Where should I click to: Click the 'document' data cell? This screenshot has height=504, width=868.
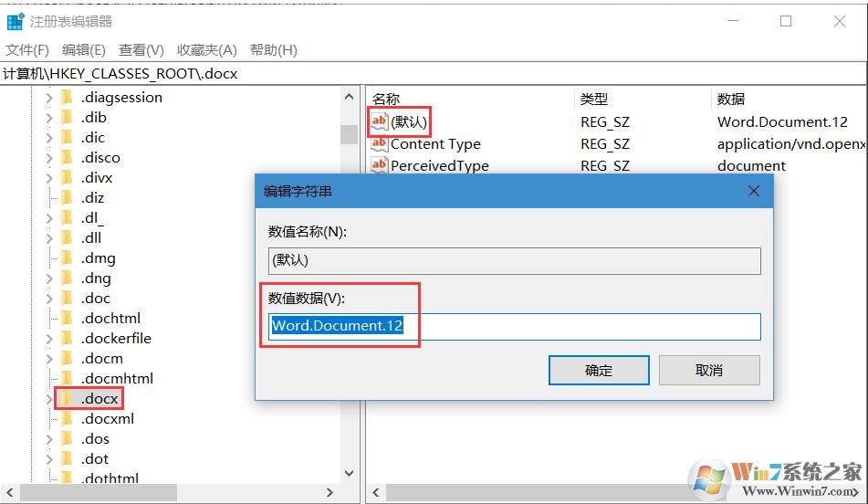751,165
